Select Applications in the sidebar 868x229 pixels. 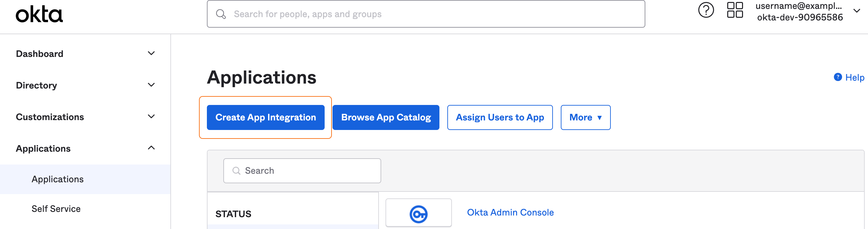(58, 179)
